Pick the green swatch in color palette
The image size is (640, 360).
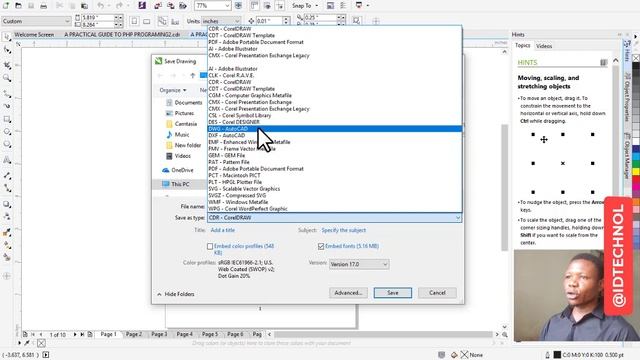[636, 164]
